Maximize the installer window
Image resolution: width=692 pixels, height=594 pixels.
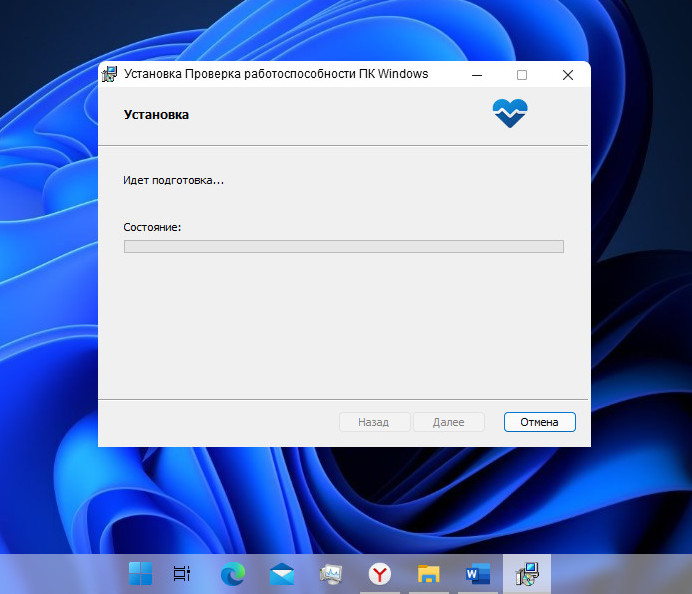[x=522, y=75]
